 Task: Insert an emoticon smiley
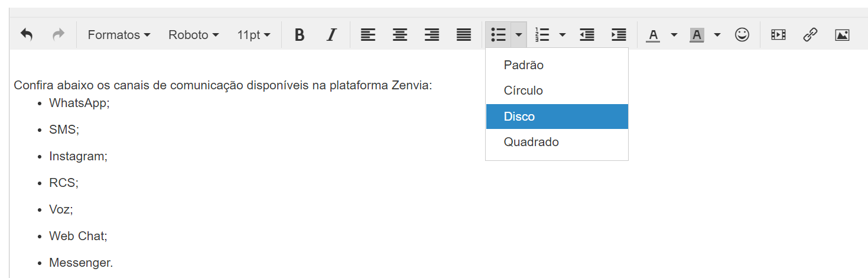[742, 35]
